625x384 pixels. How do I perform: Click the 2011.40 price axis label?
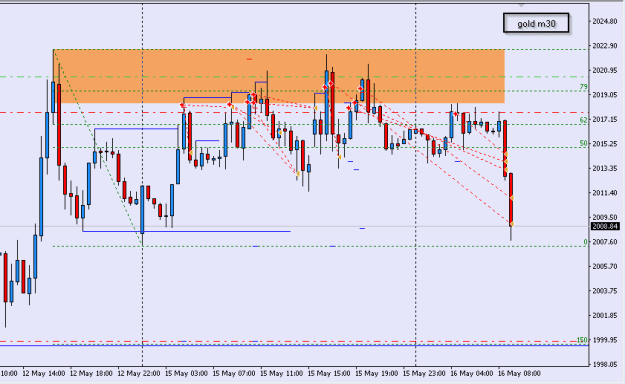[605, 193]
